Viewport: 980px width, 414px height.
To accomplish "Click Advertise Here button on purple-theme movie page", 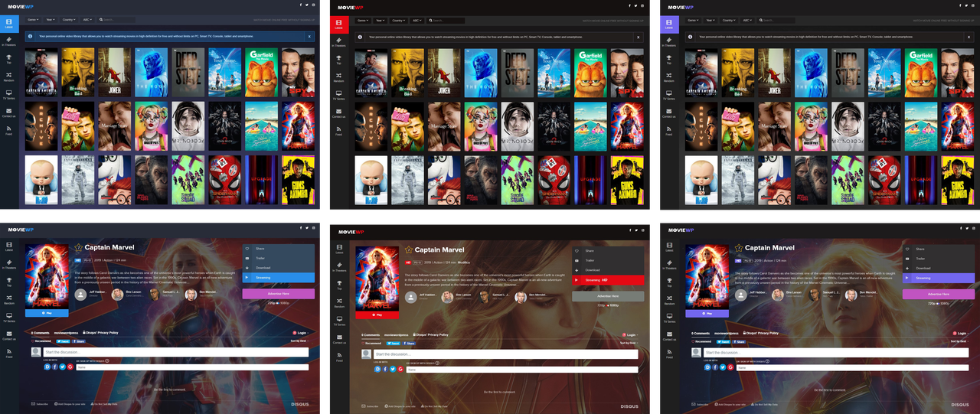I will 939,294.
